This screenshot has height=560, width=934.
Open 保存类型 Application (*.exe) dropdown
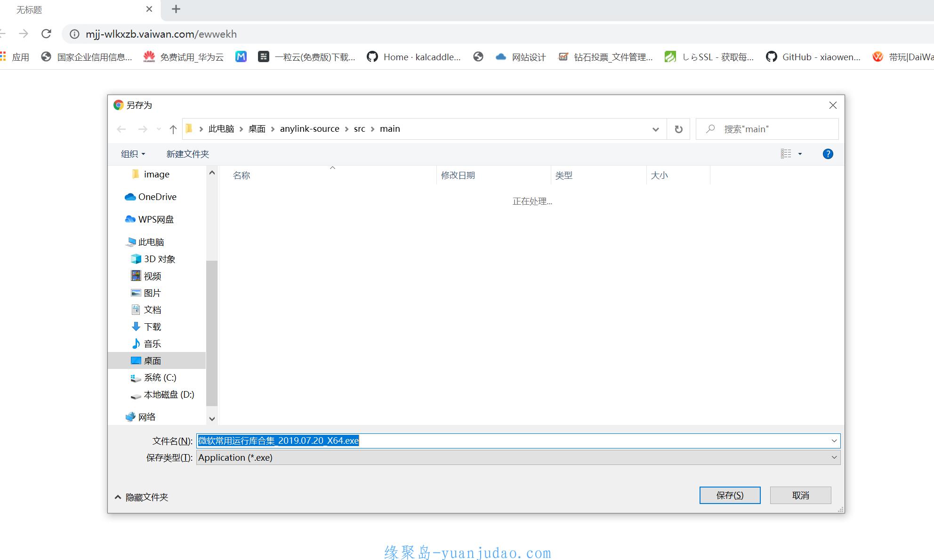518,457
